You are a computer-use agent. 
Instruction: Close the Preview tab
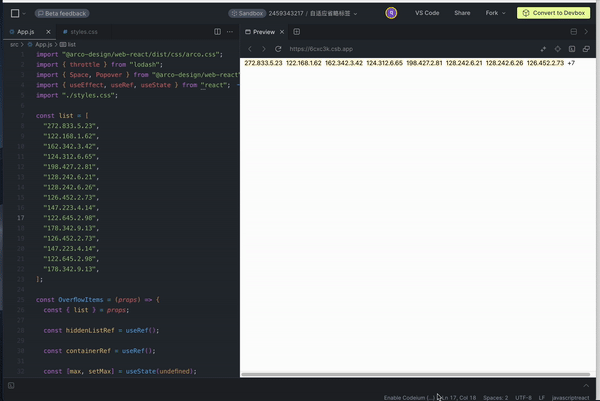282,32
